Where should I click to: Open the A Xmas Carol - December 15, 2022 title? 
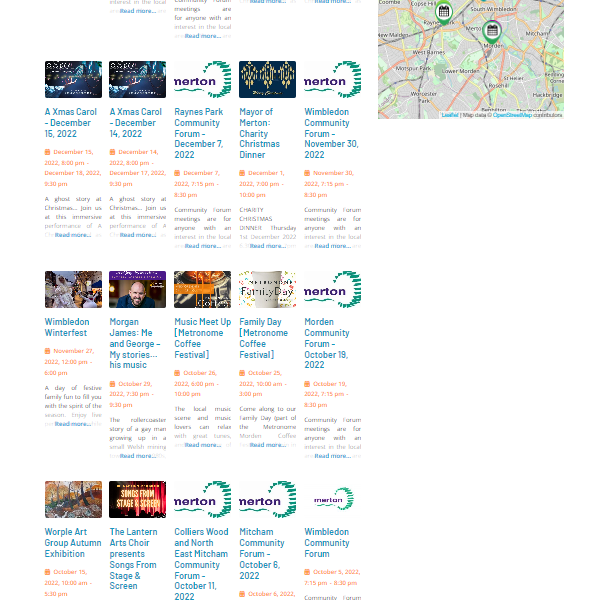point(71,122)
